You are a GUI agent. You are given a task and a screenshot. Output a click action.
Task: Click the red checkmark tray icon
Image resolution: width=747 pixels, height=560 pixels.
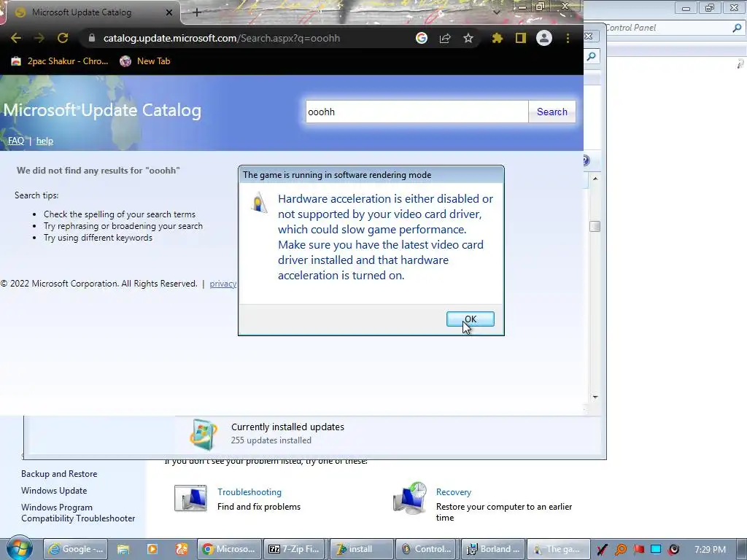tap(602, 550)
